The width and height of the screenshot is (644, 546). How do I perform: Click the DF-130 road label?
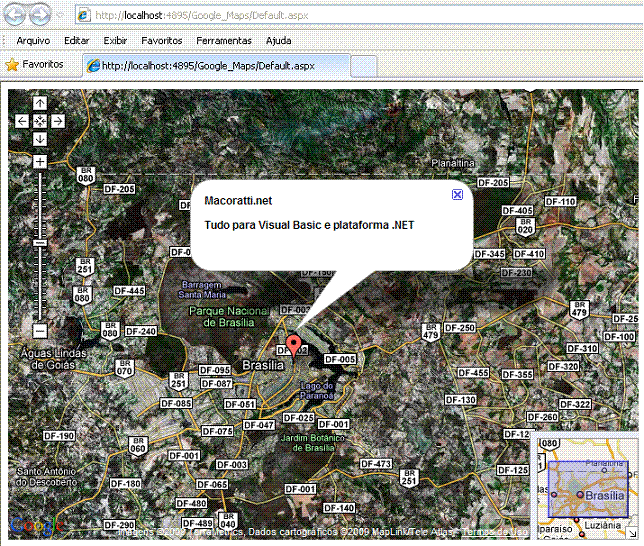461,400
